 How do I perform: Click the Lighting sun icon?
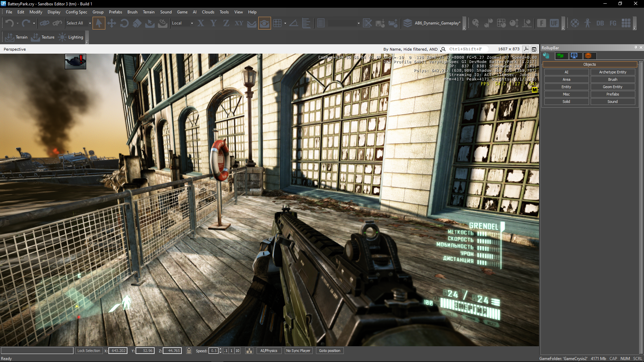tap(62, 37)
